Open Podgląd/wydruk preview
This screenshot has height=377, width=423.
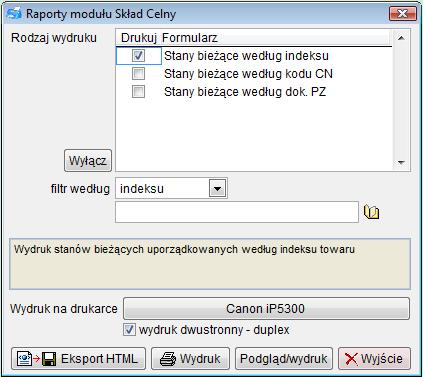[284, 359]
